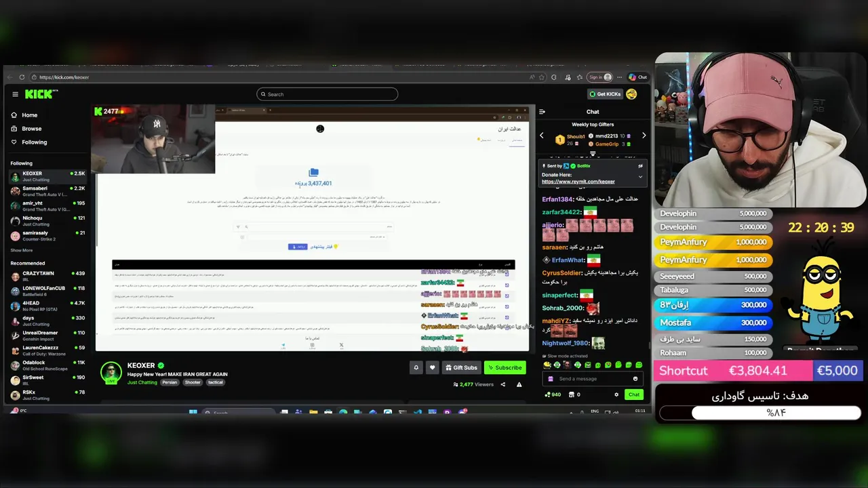The image size is (868, 488).
Task: Click browser Sign in button
Action: point(599,77)
